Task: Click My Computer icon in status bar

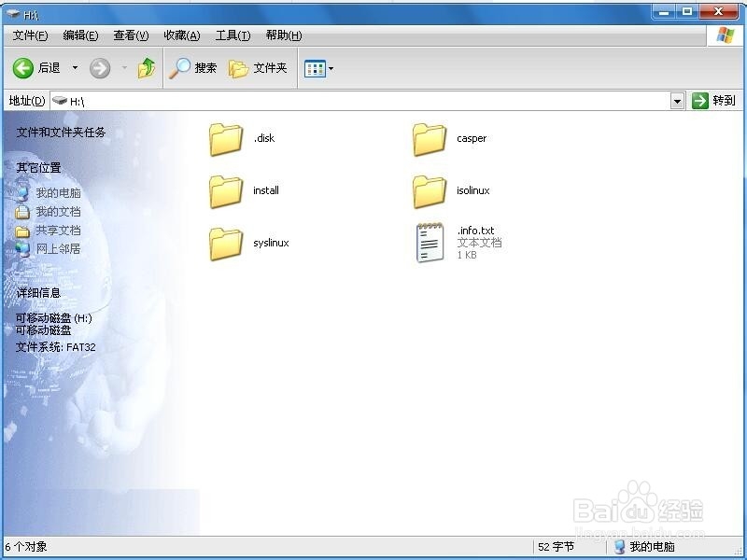Action: (619, 547)
